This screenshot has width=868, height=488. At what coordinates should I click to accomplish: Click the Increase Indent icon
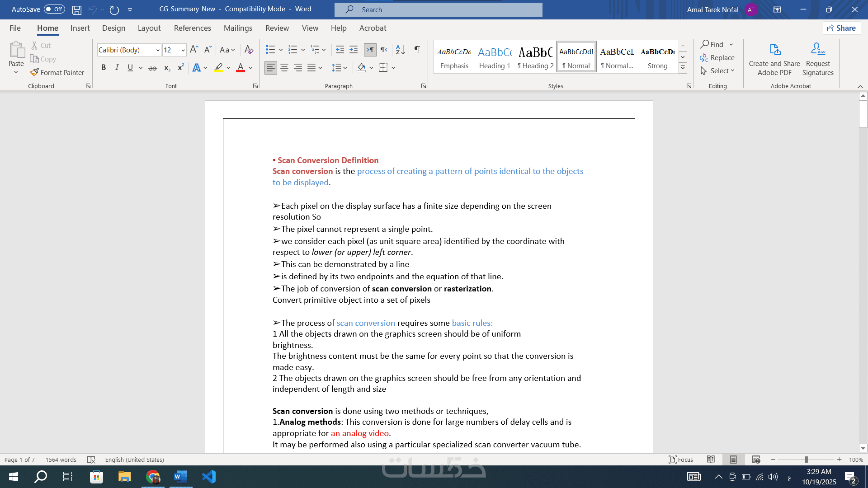[x=354, y=50]
